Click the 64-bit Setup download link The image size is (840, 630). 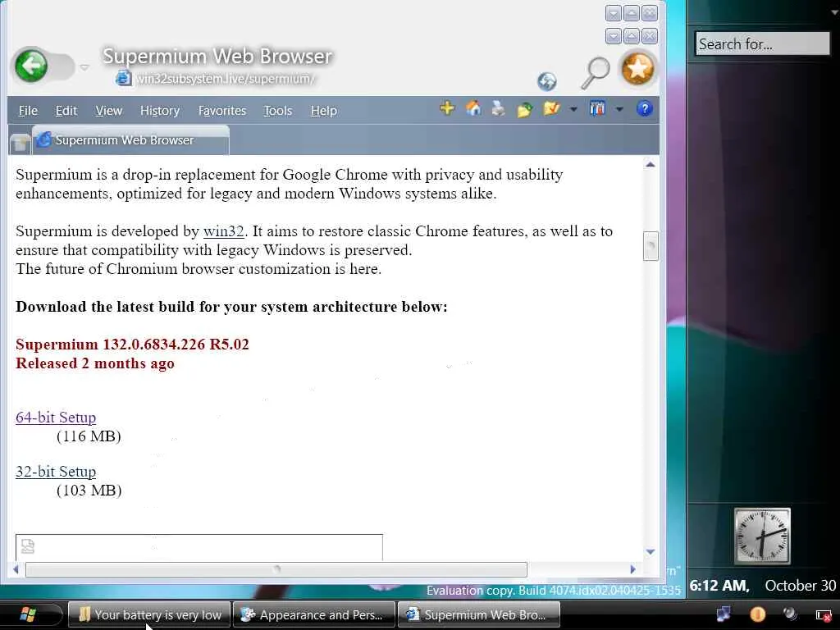click(56, 418)
